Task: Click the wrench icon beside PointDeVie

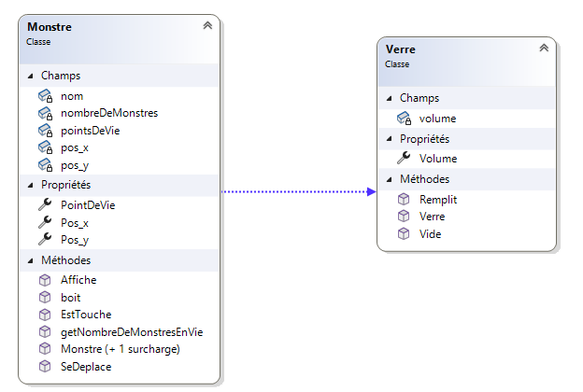Action: (x=44, y=203)
